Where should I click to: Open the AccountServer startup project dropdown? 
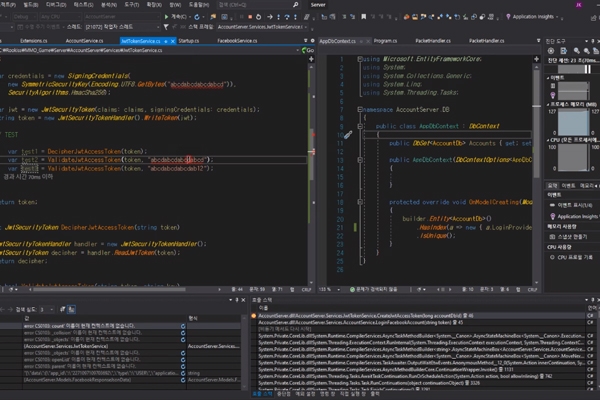pyautogui.click(x=121, y=17)
